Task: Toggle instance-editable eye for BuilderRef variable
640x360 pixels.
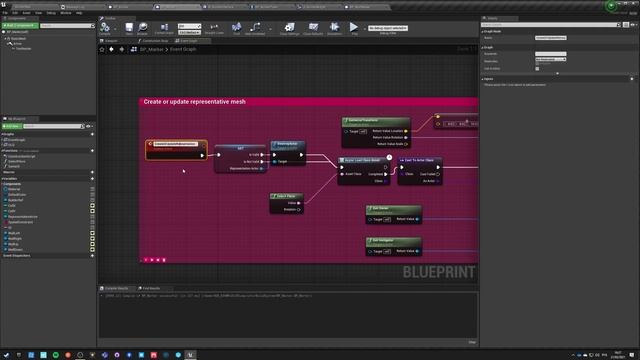Action: click(92, 200)
